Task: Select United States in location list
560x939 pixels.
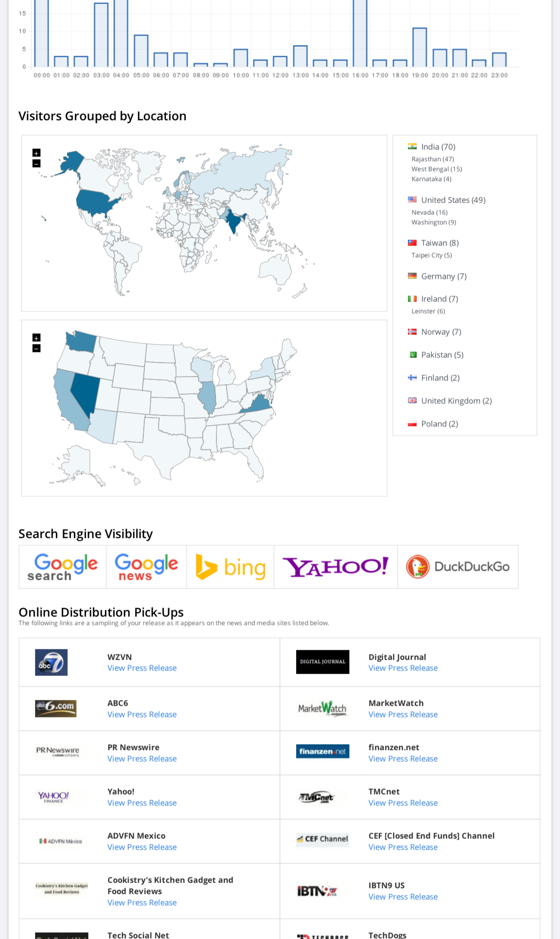Action: (x=453, y=200)
